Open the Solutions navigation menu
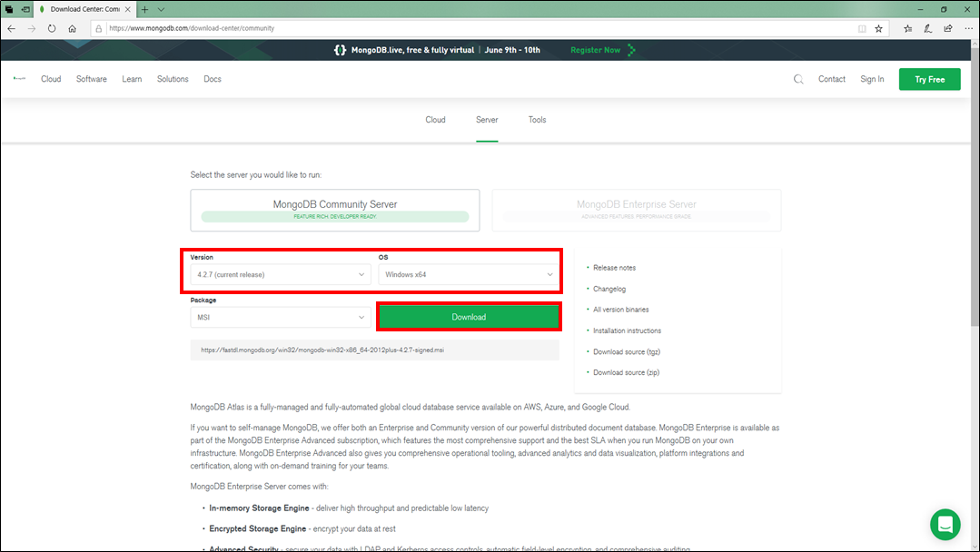 [173, 79]
